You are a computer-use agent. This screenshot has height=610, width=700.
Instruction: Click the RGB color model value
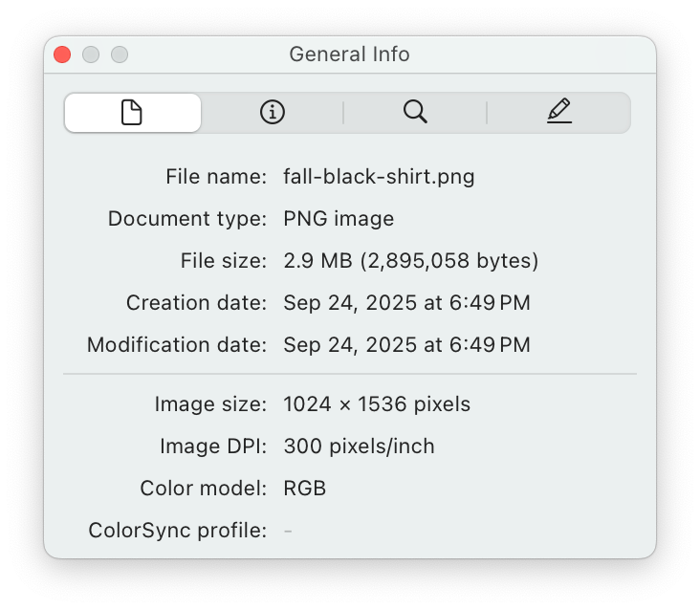click(304, 489)
